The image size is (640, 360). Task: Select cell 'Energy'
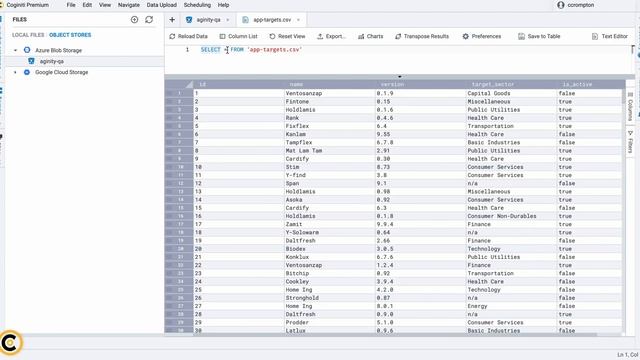512,306
